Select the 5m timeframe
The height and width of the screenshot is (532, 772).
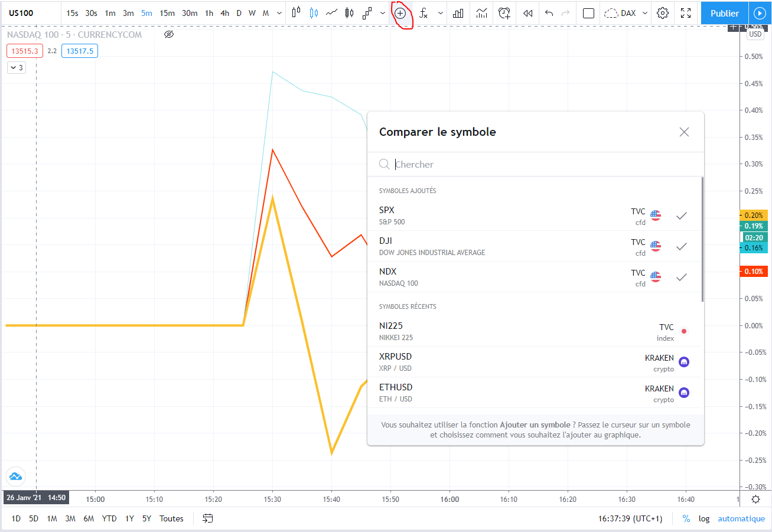coord(146,13)
